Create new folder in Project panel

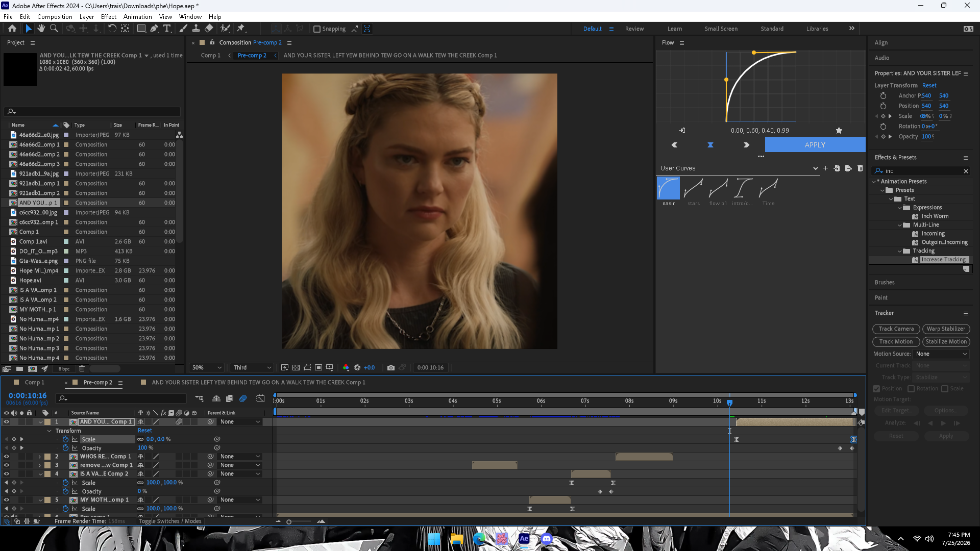coord(19,368)
